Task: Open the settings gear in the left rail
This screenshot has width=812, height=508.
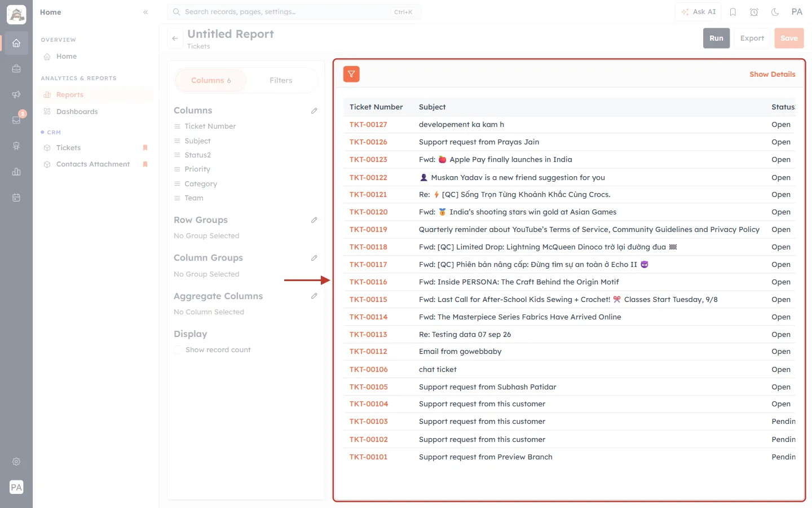Action: click(x=16, y=461)
